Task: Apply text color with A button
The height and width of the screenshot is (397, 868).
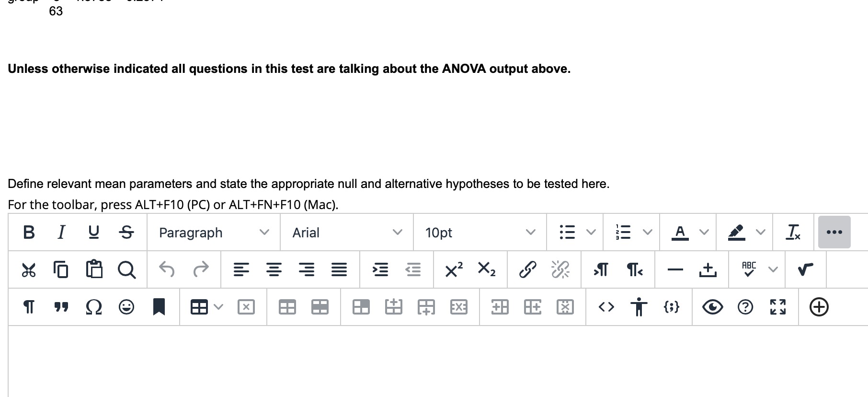Action: (x=680, y=233)
